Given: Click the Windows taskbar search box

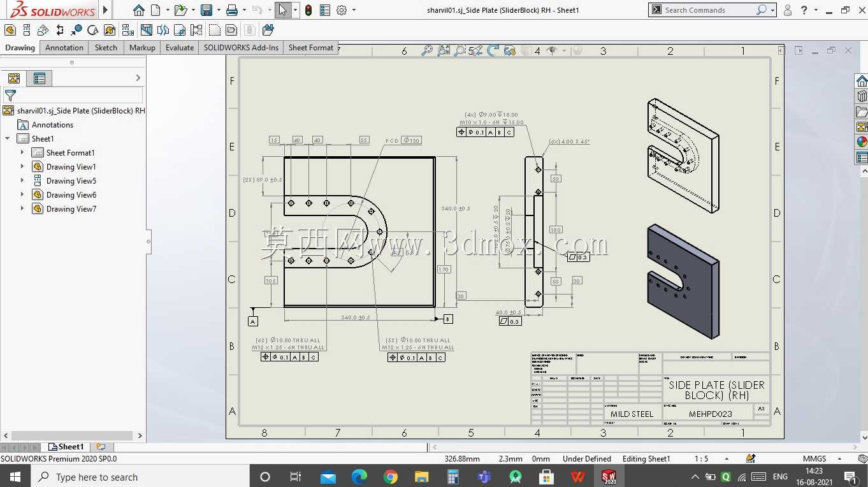Looking at the screenshot, I should [140, 476].
